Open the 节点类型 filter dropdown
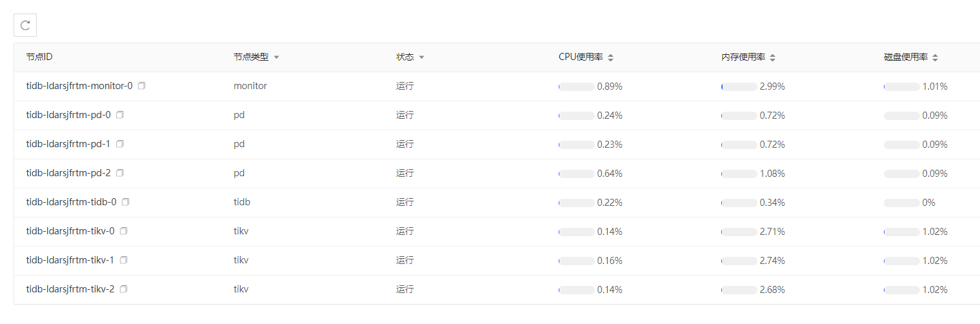This screenshot has height=324, width=980. (277, 57)
